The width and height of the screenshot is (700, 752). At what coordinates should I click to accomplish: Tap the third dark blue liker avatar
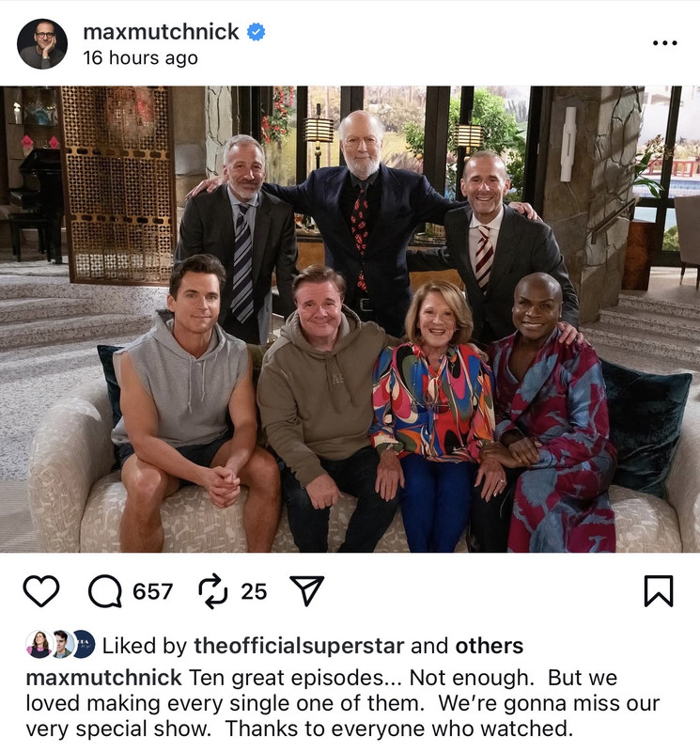tap(85, 644)
